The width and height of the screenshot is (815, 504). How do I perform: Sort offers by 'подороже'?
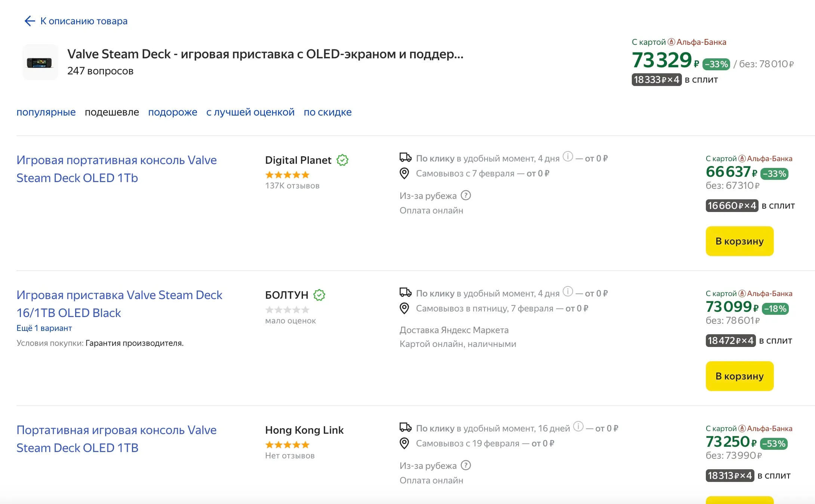(x=172, y=112)
